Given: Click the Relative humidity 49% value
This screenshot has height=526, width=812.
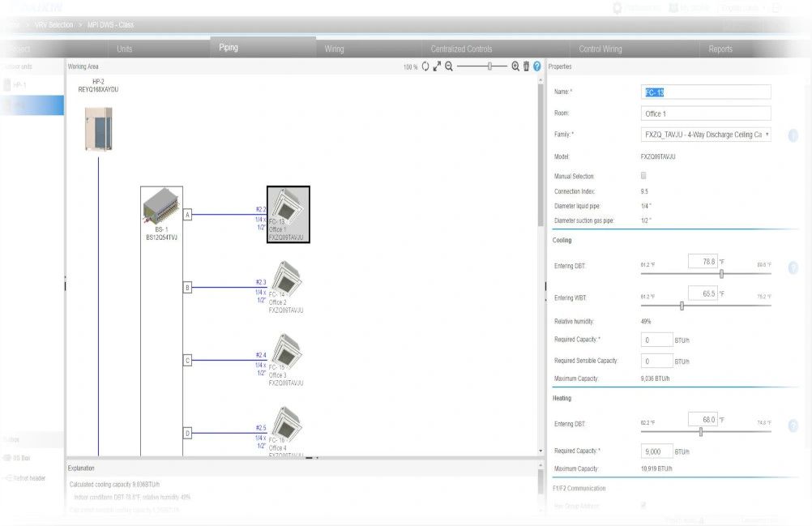Looking at the screenshot, I should click(646, 322).
